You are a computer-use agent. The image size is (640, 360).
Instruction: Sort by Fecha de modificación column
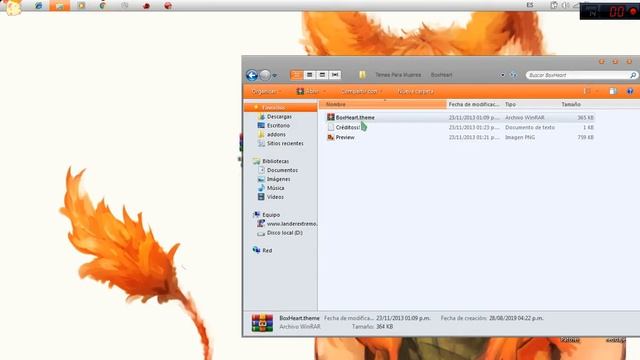coord(474,104)
